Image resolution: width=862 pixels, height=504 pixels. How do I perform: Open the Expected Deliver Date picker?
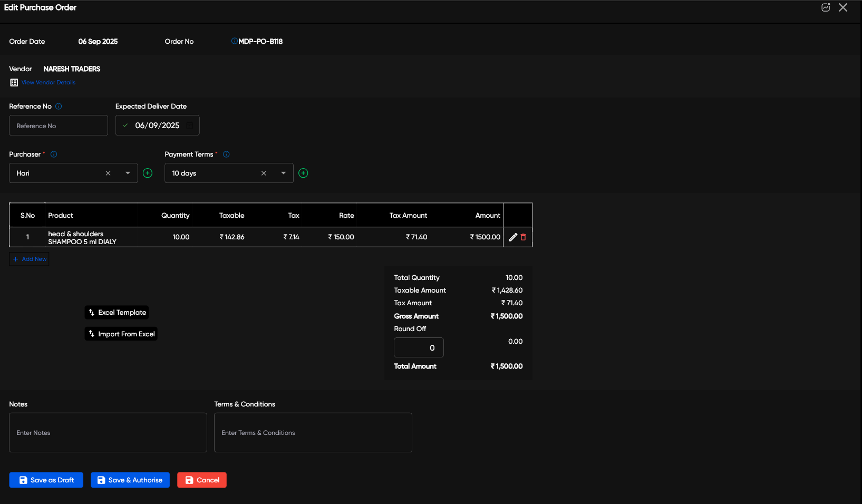pos(189,125)
